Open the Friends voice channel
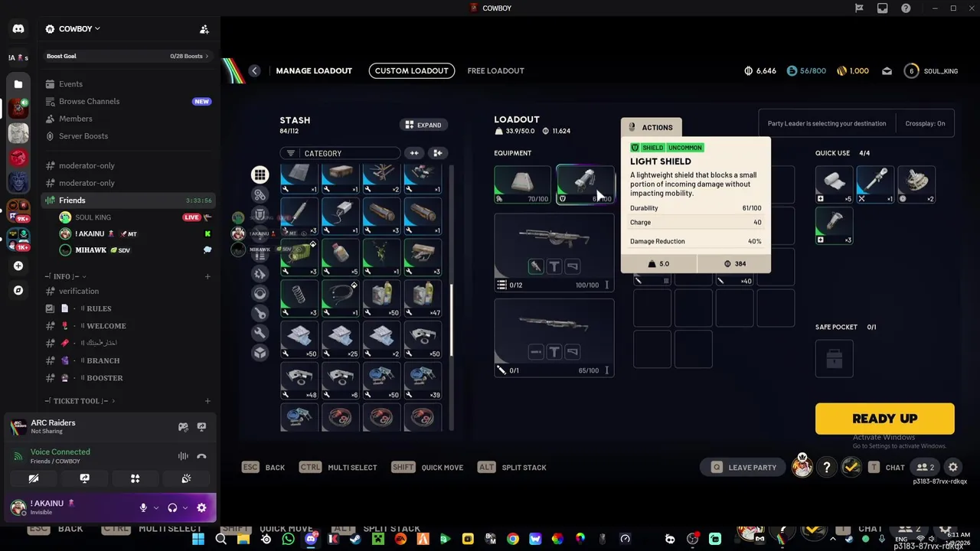The width and height of the screenshot is (980, 551). click(x=129, y=201)
